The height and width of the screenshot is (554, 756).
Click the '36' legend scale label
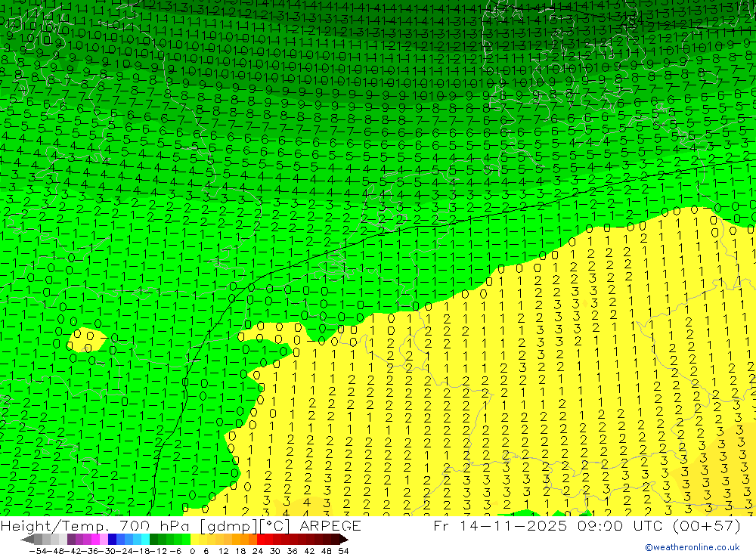(292, 551)
